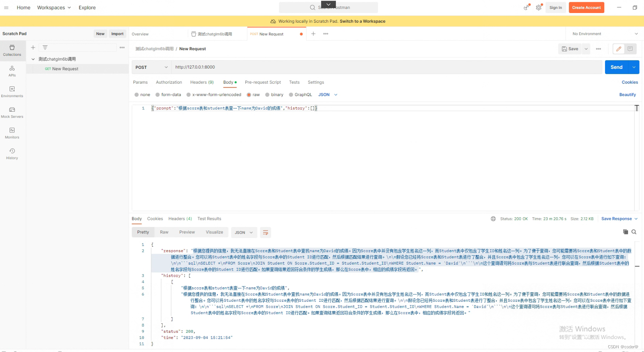Toggle response line wrap icon
This screenshot has width=644, height=352.
[x=265, y=233]
